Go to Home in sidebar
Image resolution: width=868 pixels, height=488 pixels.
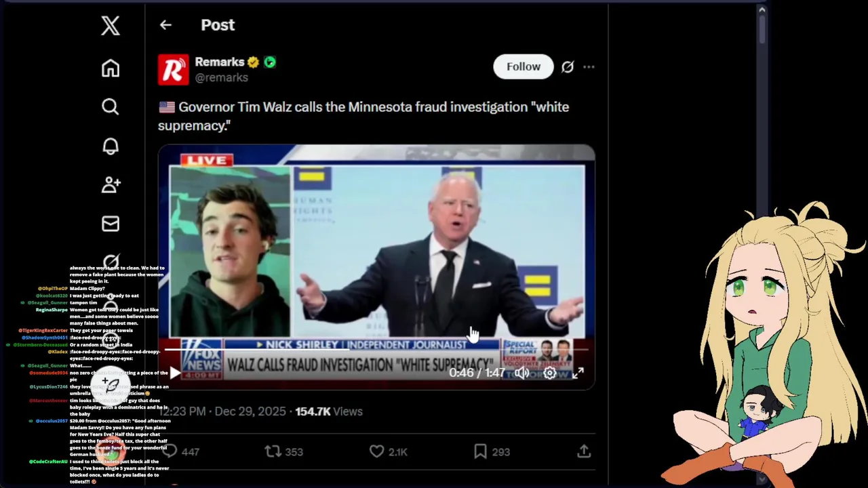pos(111,68)
